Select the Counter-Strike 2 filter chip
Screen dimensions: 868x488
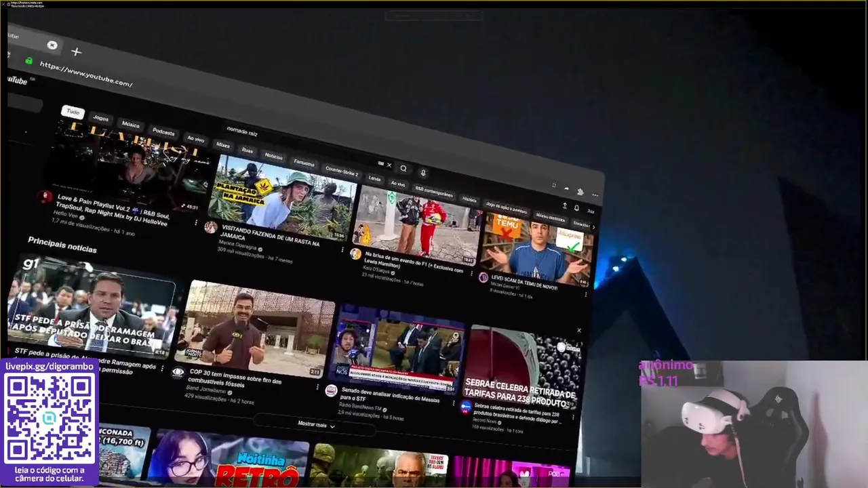(341, 171)
